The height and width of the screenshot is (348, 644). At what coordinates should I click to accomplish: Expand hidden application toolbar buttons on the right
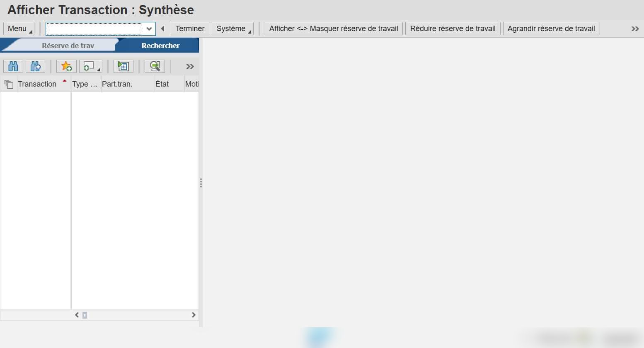[x=635, y=29]
